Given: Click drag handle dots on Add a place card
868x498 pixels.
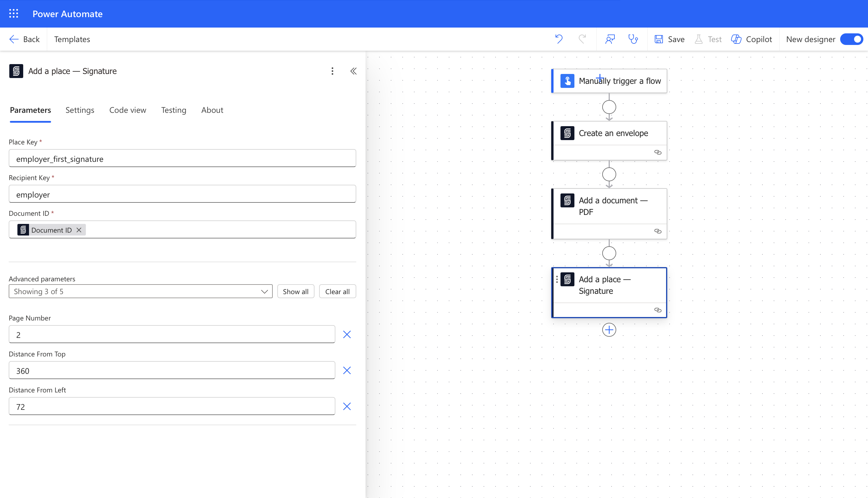Looking at the screenshot, I should point(557,279).
